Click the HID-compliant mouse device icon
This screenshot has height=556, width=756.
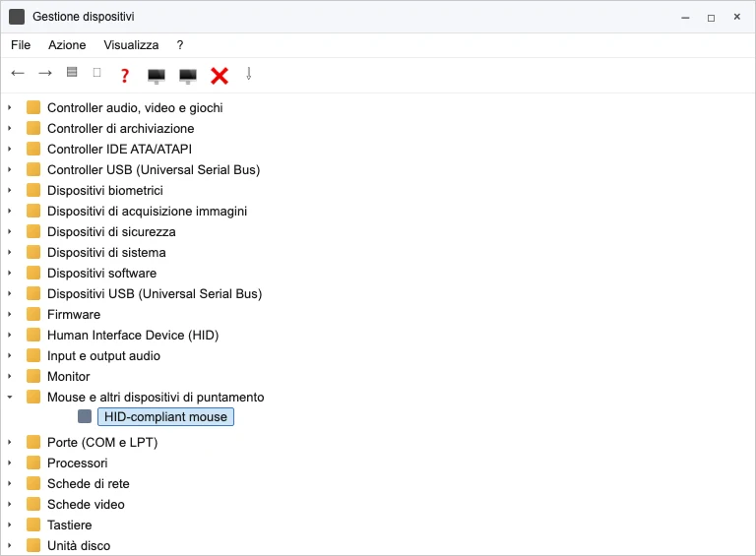[x=85, y=416]
